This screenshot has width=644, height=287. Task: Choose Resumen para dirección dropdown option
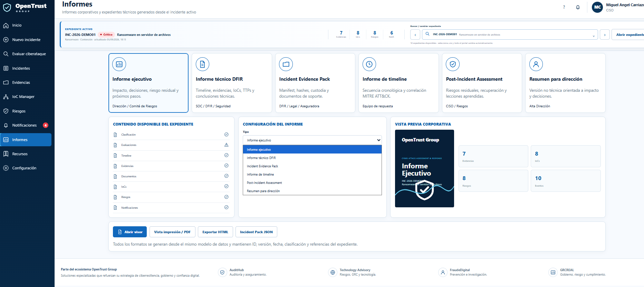coord(312,191)
